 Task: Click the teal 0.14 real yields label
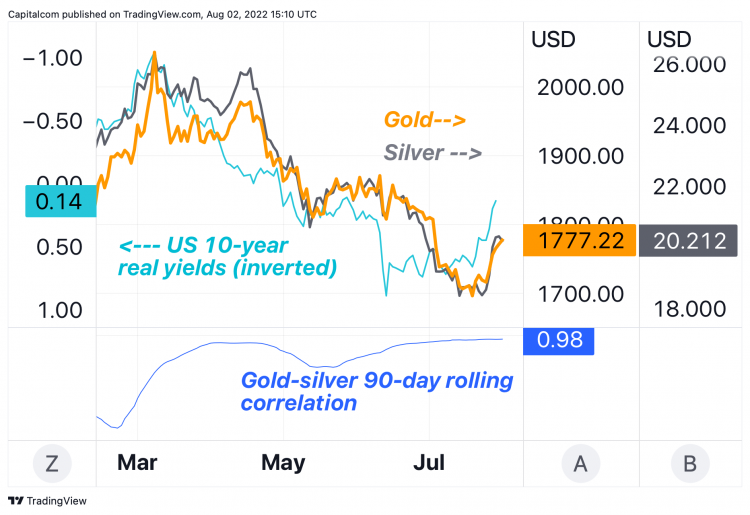[x=61, y=201]
